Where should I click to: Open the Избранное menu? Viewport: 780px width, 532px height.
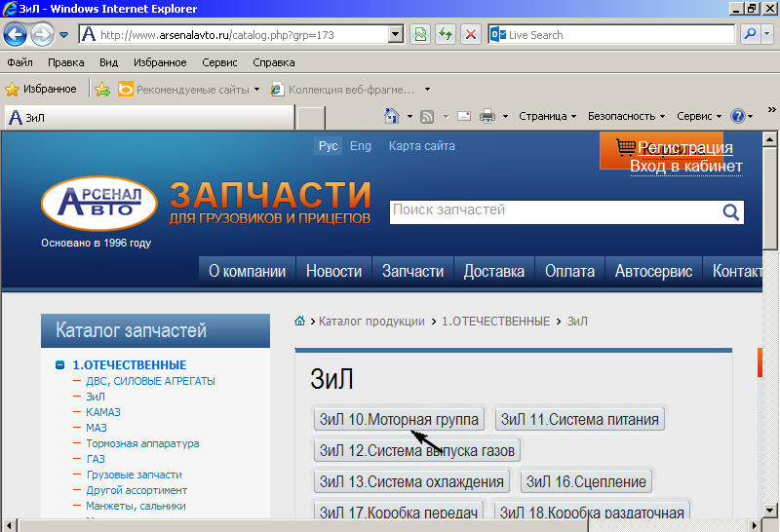(x=160, y=62)
